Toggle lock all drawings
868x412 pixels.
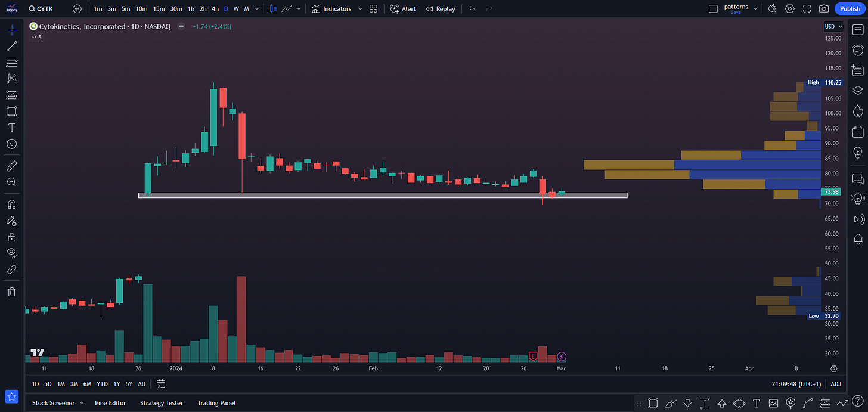pyautogui.click(x=12, y=237)
